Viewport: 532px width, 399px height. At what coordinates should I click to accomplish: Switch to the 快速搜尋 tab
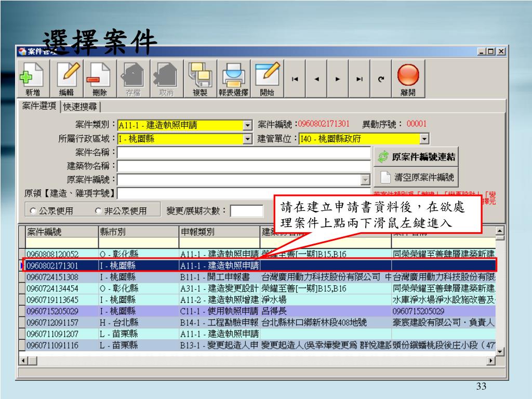(80, 107)
